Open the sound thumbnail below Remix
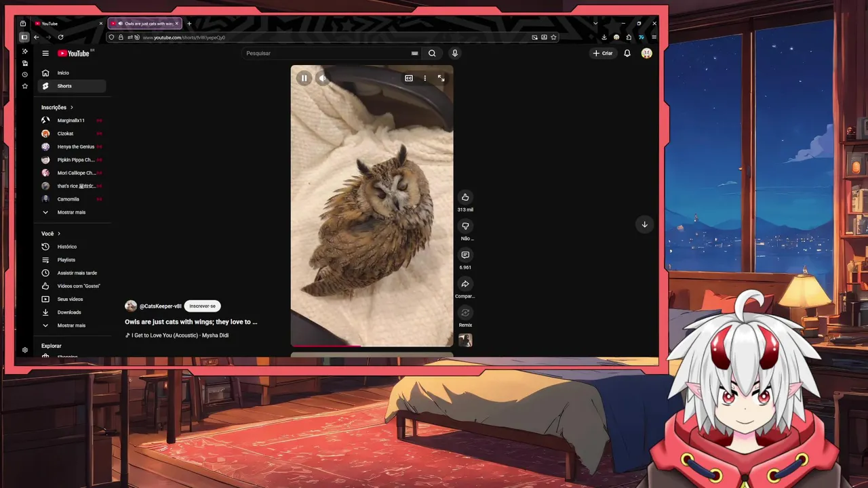 click(x=465, y=340)
